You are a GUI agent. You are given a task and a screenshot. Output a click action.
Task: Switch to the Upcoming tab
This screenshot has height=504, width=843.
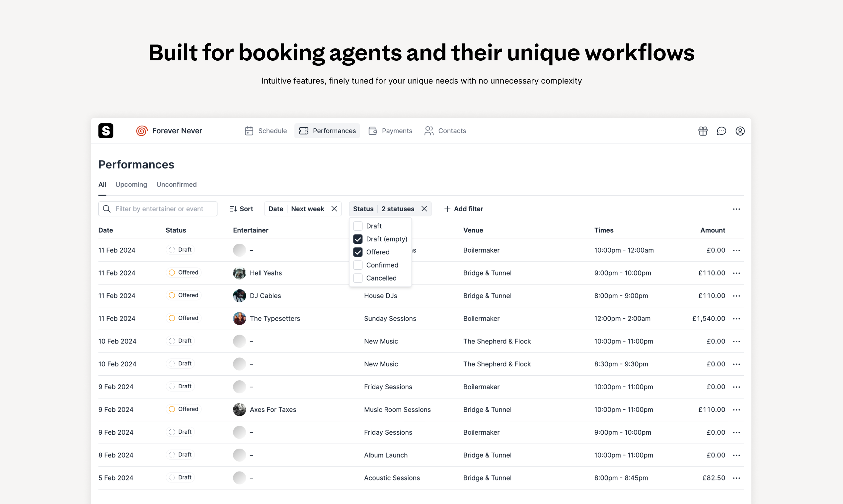click(131, 184)
